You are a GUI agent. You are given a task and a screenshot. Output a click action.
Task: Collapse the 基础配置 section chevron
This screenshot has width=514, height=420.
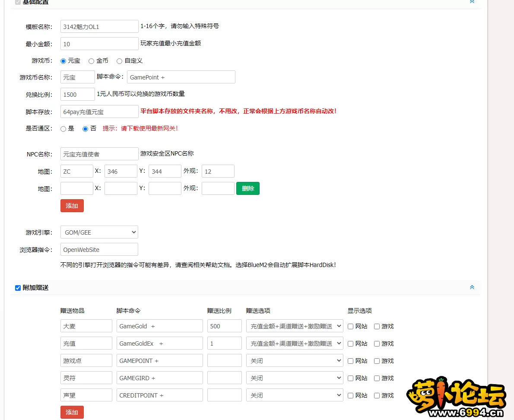pyautogui.click(x=472, y=2)
